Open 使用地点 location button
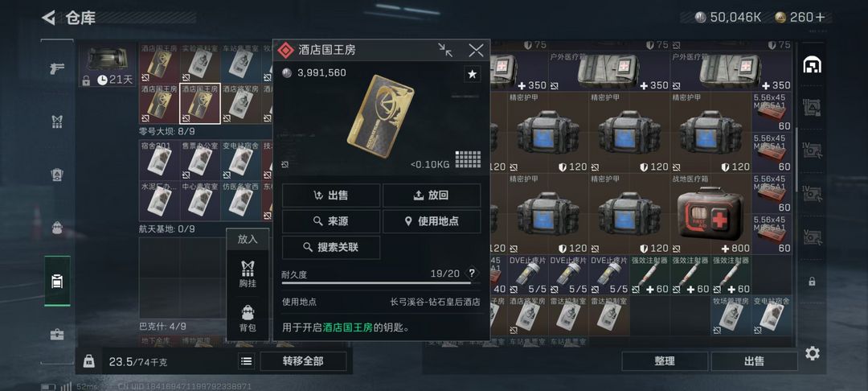This screenshot has width=868, height=391. (432, 221)
